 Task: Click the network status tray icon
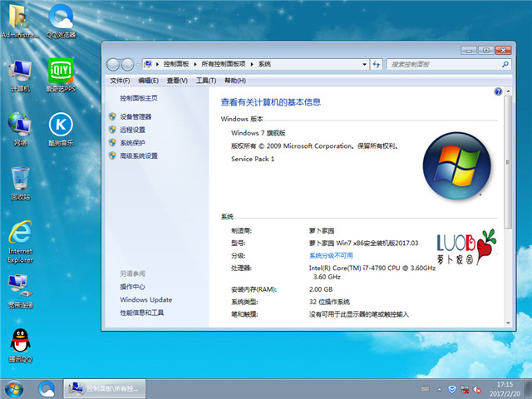[x=465, y=390]
